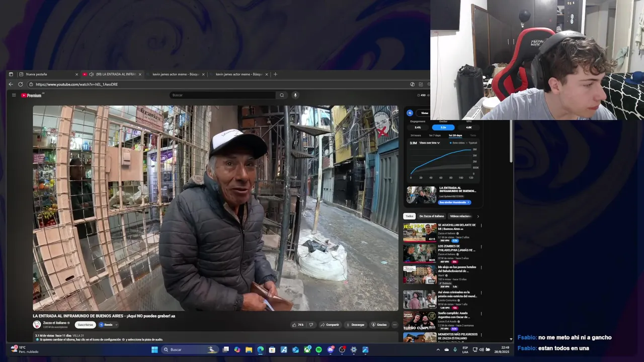Click the Windows taskbar Buscar search box
The image size is (644, 362).
(x=189, y=349)
